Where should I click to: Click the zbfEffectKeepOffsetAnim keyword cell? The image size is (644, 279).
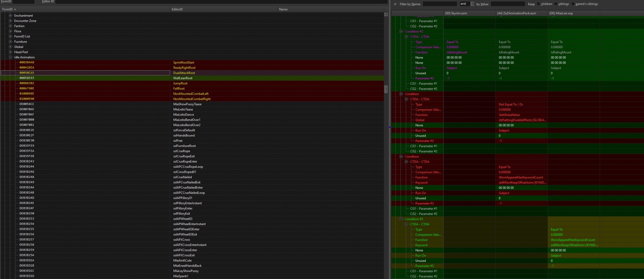[522, 183]
